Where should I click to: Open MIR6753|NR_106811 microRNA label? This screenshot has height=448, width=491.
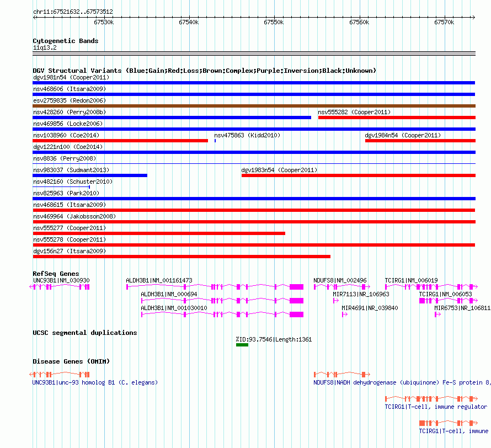pyautogui.click(x=462, y=308)
